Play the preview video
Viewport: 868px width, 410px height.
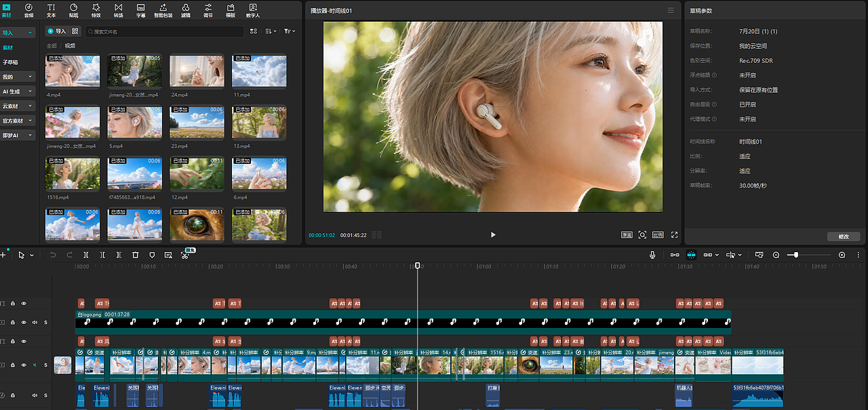pyautogui.click(x=493, y=234)
